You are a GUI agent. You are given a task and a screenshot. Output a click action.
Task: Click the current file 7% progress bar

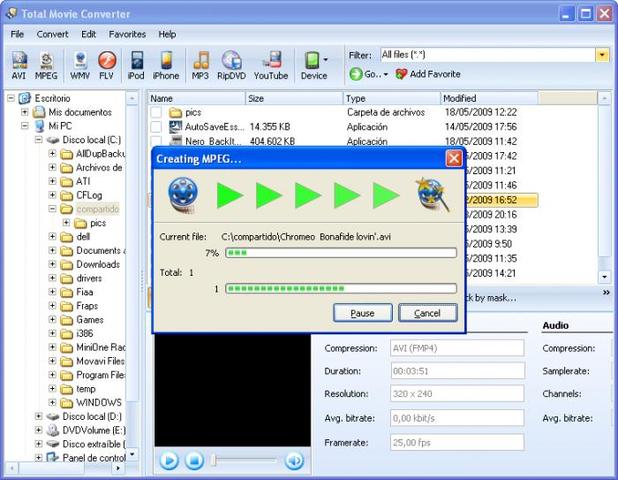tap(341, 253)
